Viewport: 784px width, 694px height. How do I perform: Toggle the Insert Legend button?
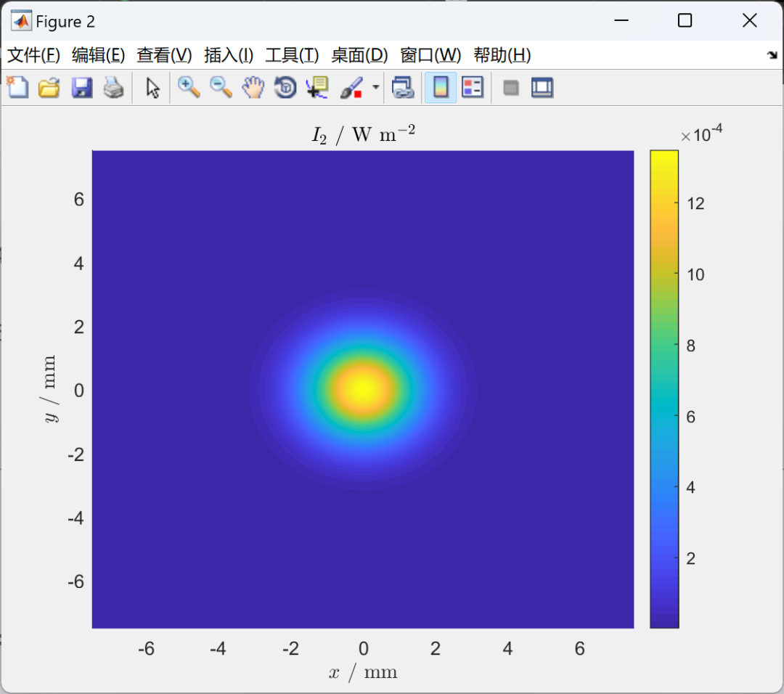coord(473,88)
